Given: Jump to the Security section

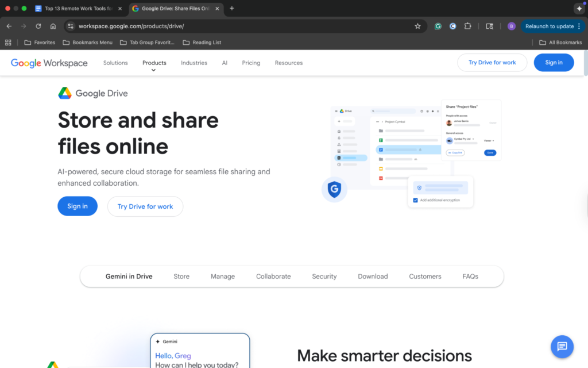Looking at the screenshot, I should tap(324, 277).
